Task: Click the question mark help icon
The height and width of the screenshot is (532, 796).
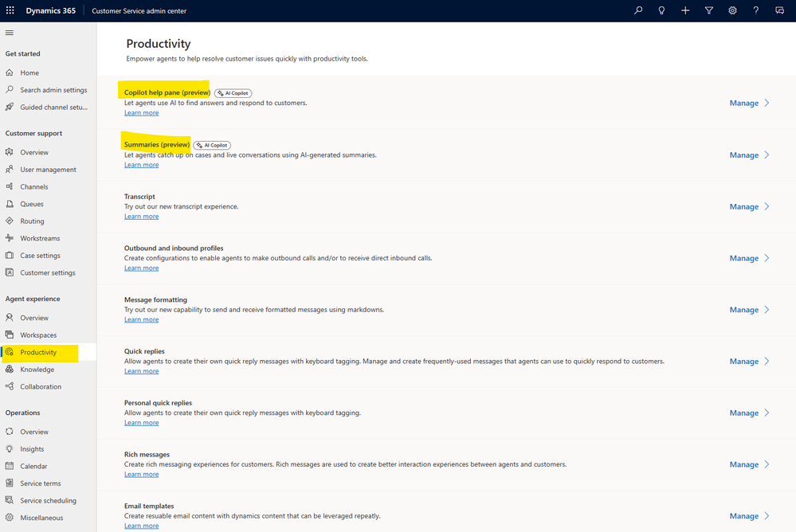Action: 756,10
